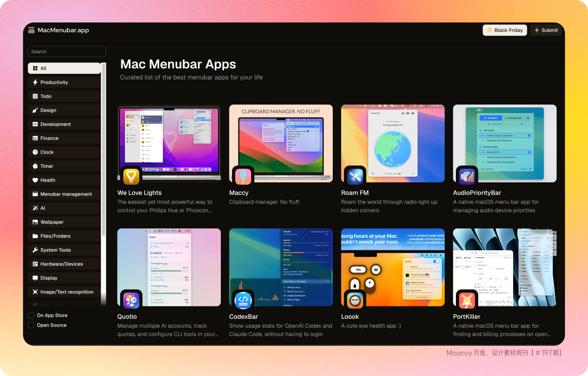Enable the On App Store checkbox
The height and width of the screenshot is (376, 588).
[x=31, y=315]
